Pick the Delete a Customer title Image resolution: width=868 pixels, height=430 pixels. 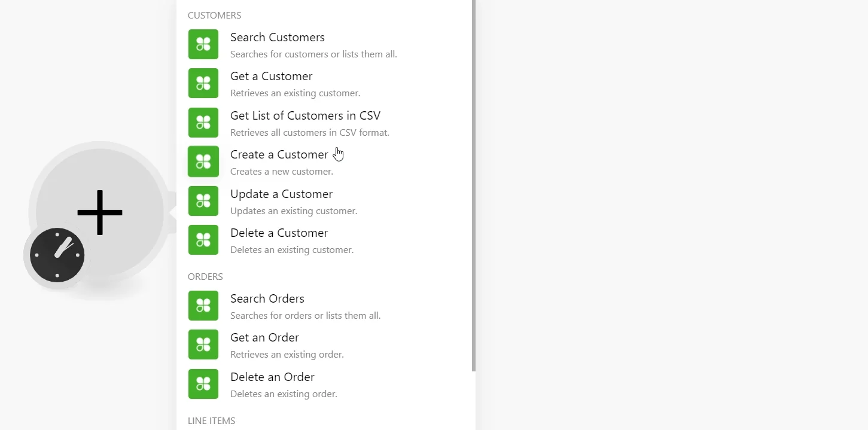coord(279,233)
